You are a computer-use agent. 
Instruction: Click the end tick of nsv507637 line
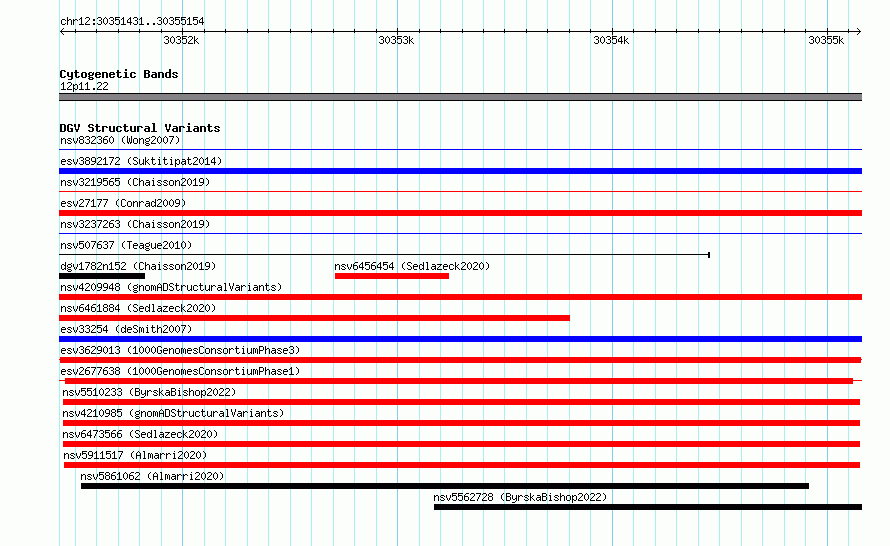[709, 255]
